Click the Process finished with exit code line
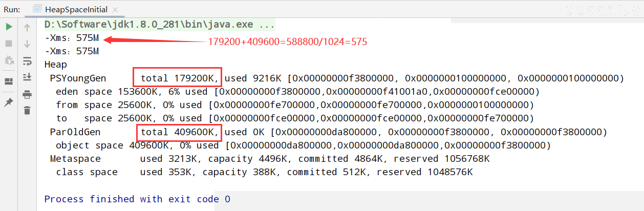The image size is (644, 211). [x=137, y=199]
